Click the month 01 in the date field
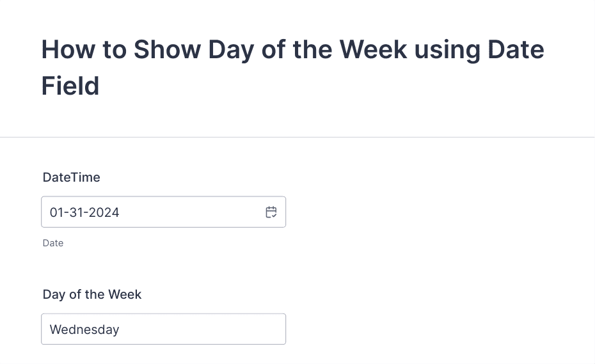The width and height of the screenshot is (595, 364). pyautogui.click(x=56, y=212)
